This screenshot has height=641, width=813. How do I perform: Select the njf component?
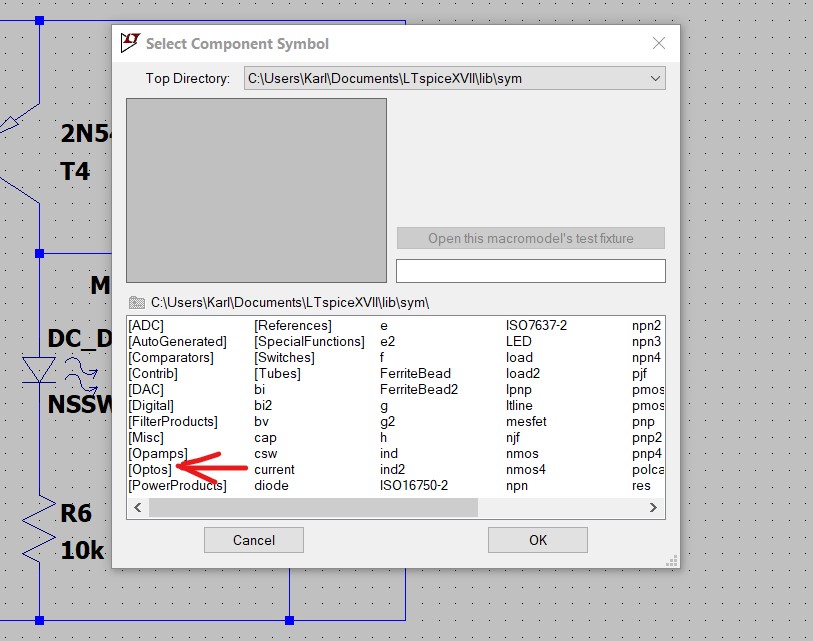tap(513, 438)
